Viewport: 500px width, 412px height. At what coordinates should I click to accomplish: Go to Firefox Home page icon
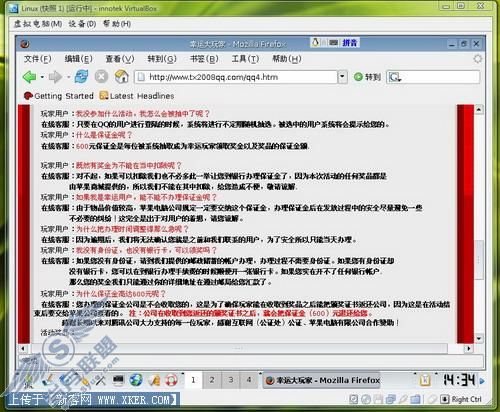tap(122, 77)
